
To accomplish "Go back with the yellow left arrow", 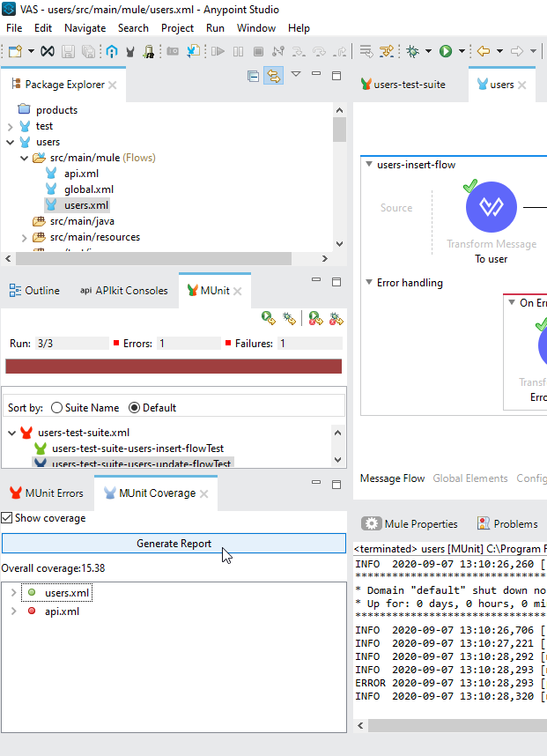I will coord(484,51).
